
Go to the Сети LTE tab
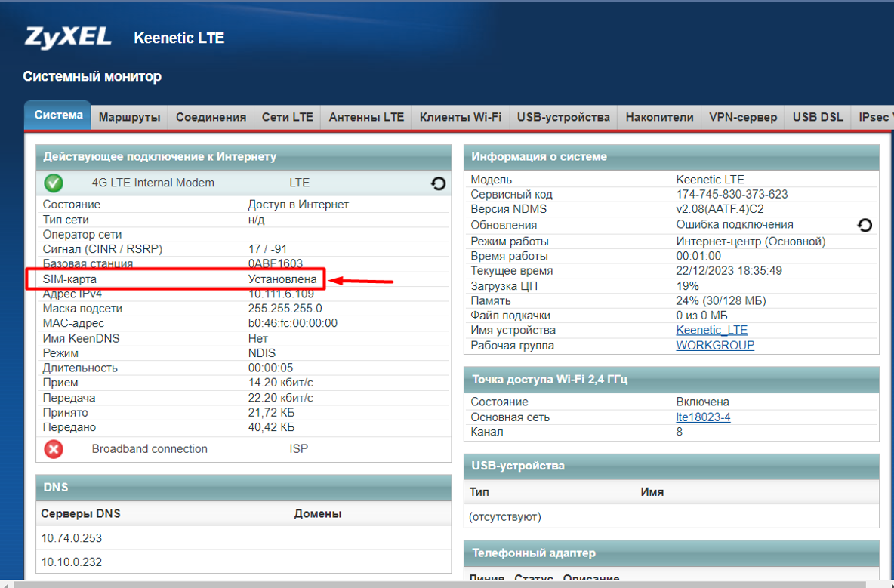pos(288,117)
